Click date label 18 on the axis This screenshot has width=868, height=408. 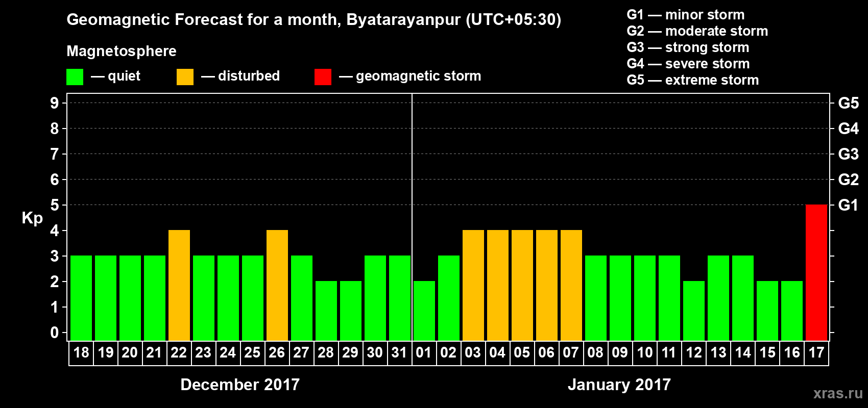pos(81,353)
